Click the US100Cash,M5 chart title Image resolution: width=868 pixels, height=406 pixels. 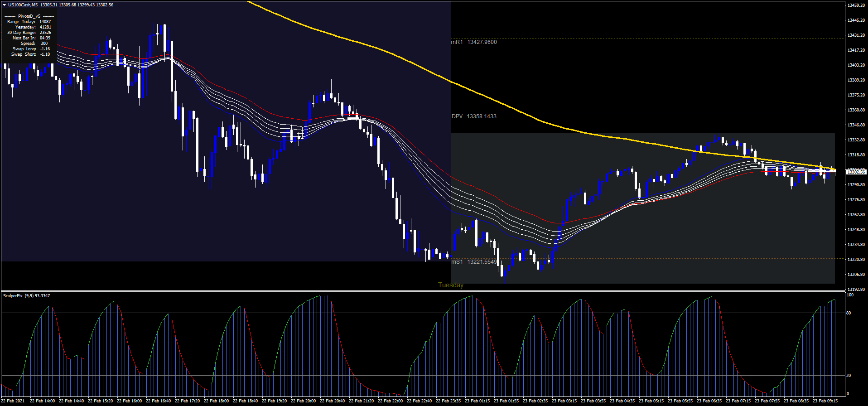pyautogui.click(x=23, y=5)
